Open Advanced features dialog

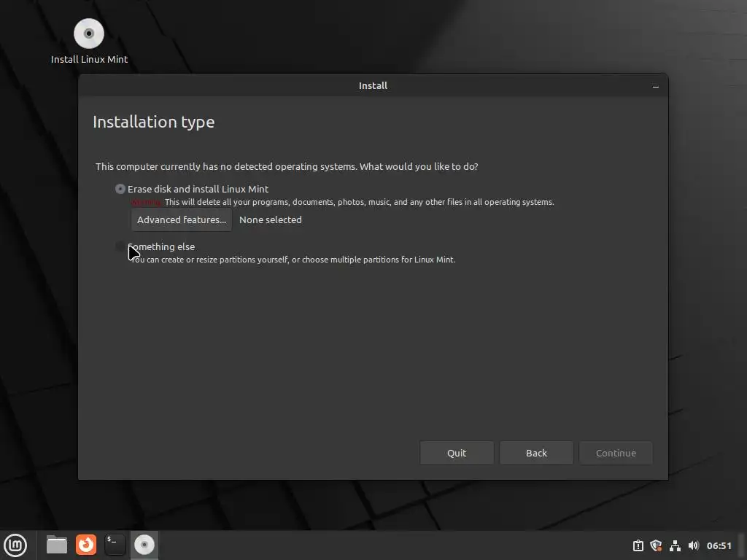pyautogui.click(x=182, y=219)
